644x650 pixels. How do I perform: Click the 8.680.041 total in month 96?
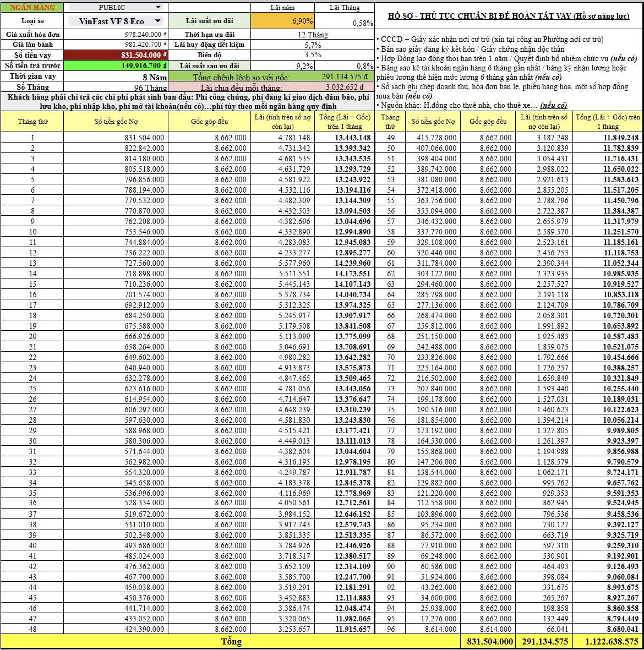pos(608,629)
